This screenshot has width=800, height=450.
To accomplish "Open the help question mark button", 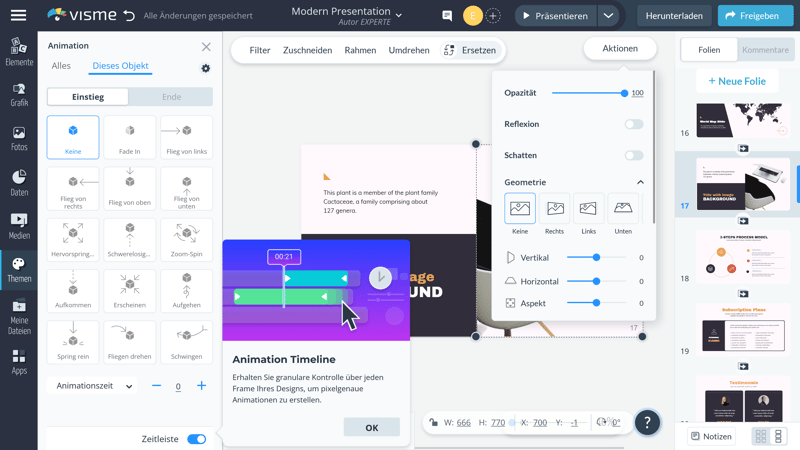I will [x=647, y=423].
